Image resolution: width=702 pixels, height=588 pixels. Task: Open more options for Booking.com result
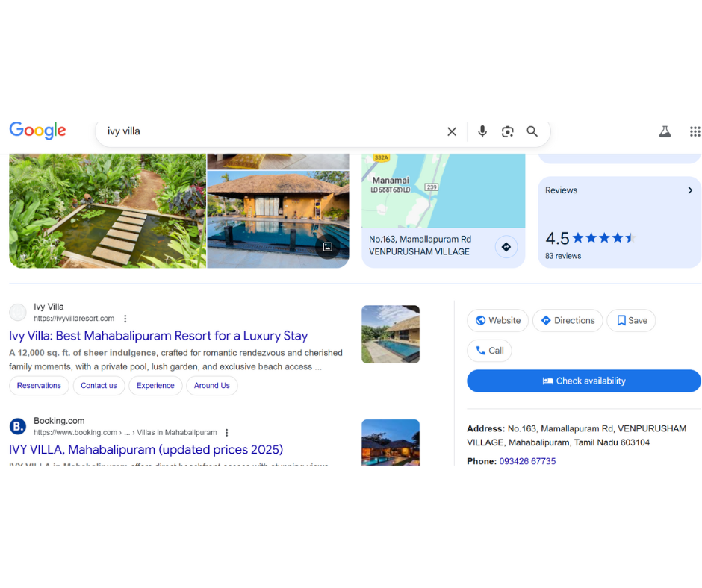[x=227, y=433]
